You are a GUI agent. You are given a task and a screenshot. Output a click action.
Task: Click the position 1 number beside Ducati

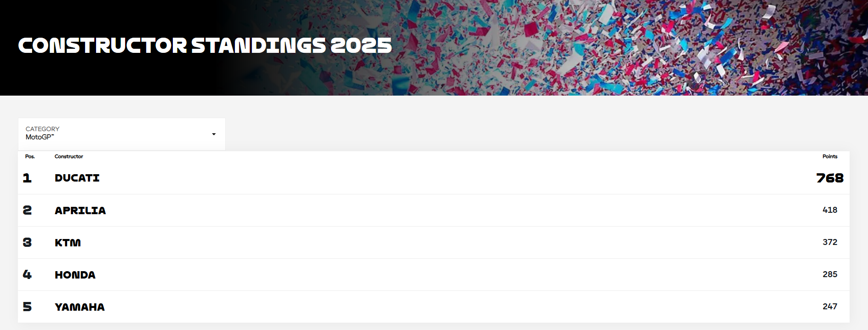click(x=27, y=178)
